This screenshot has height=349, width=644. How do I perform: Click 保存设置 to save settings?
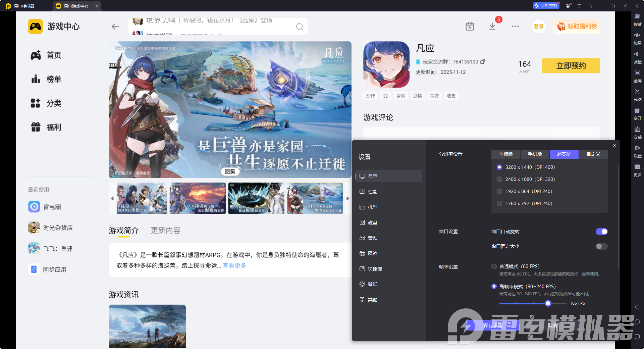[493, 326]
